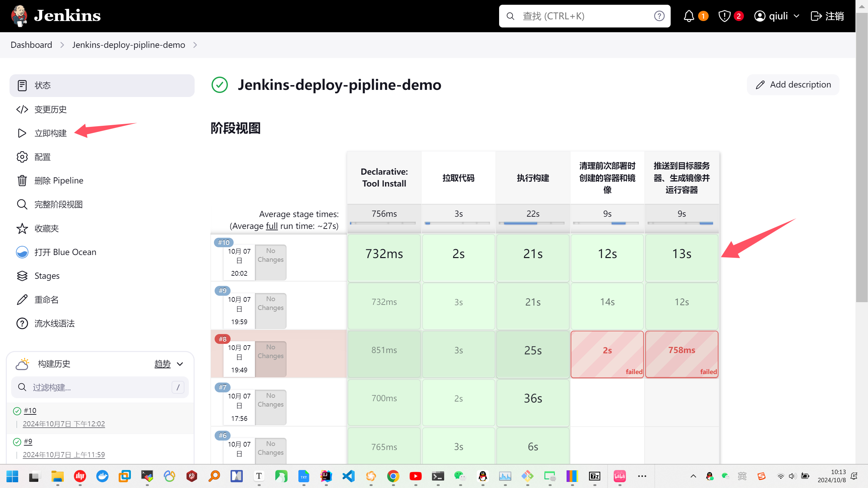Open Chrome from the Windows taskbar

click(x=393, y=476)
